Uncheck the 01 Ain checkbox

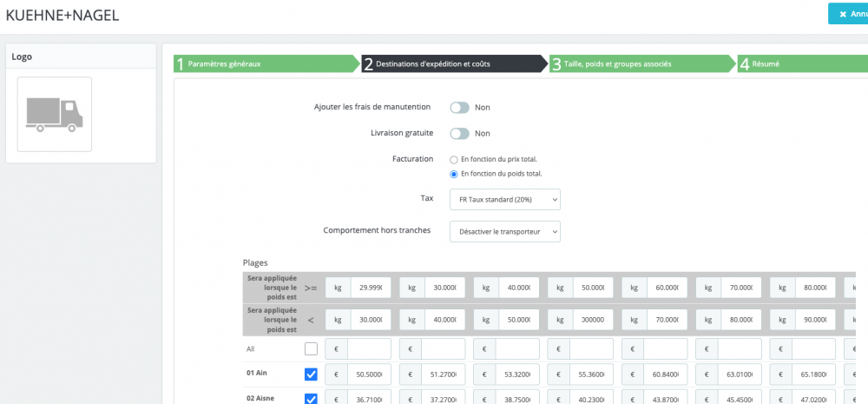pos(311,374)
